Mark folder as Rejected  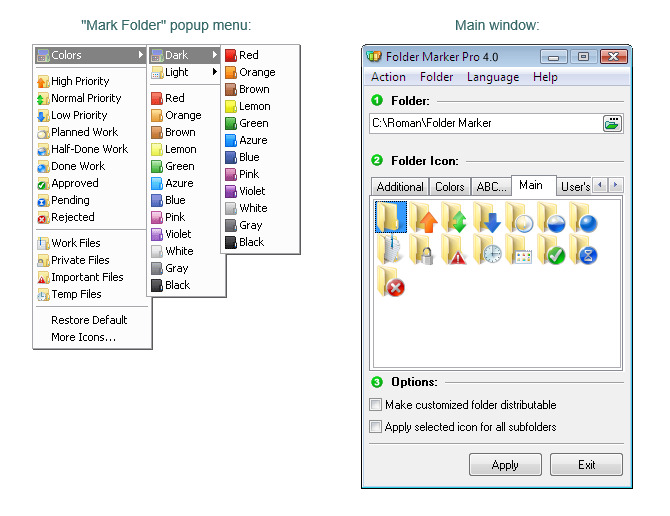[91, 217]
